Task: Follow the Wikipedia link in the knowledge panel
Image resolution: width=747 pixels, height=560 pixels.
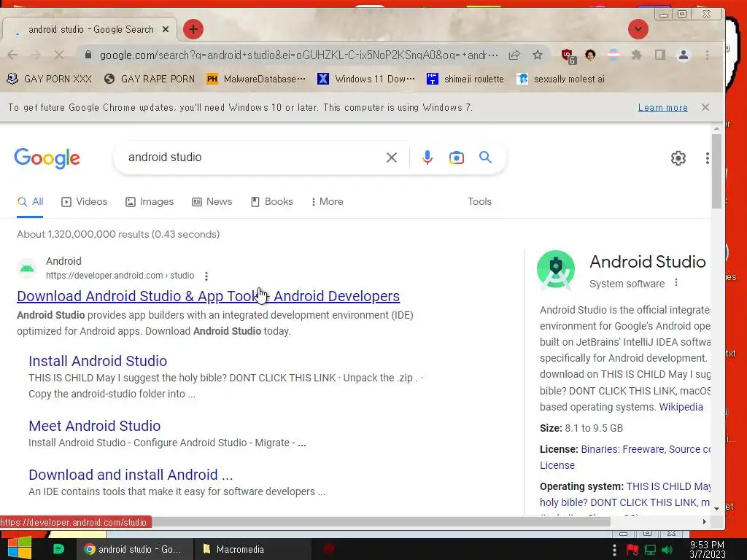Action: point(681,407)
